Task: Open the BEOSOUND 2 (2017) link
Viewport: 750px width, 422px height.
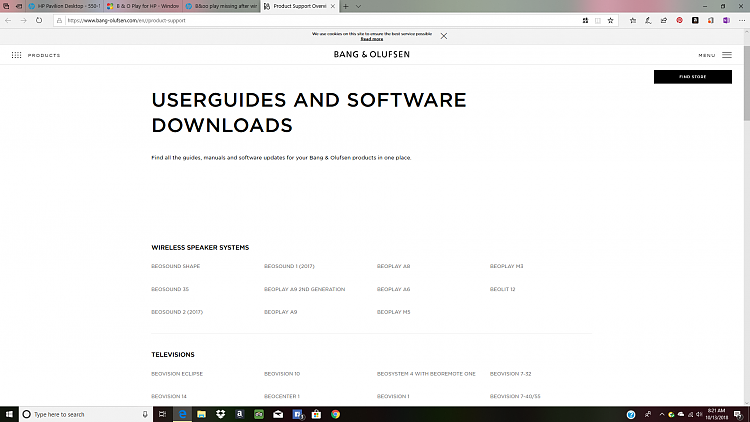Action: click(x=177, y=312)
